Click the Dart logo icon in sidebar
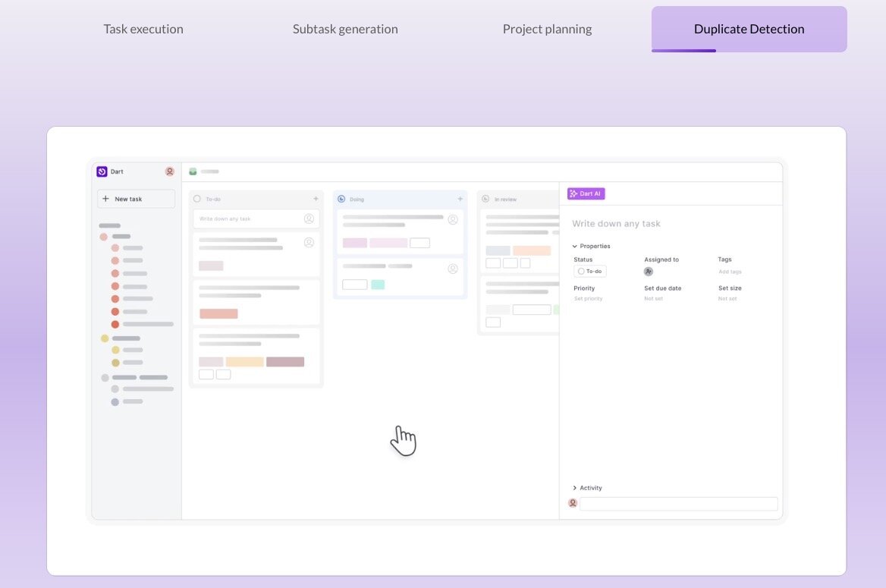The width and height of the screenshot is (886, 588). pyautogui.click(x=102, y=171)
